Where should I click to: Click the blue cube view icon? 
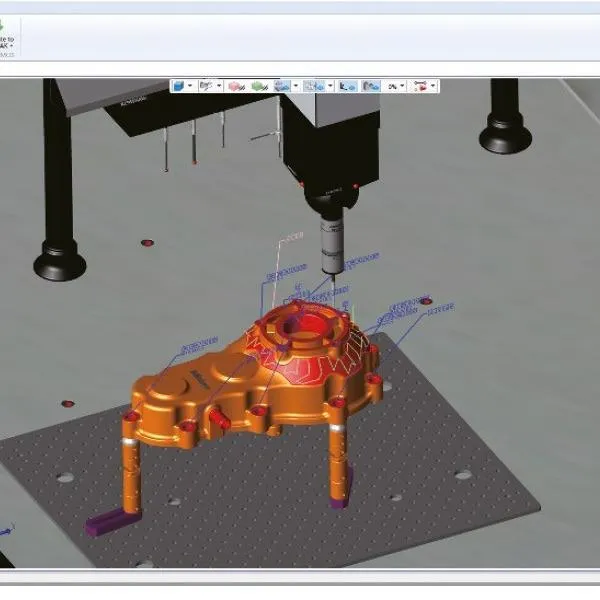tap(180, 87)
